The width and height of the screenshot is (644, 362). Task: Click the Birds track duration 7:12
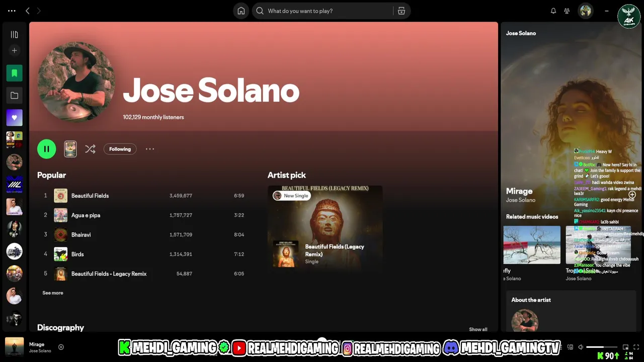[239, 254]
